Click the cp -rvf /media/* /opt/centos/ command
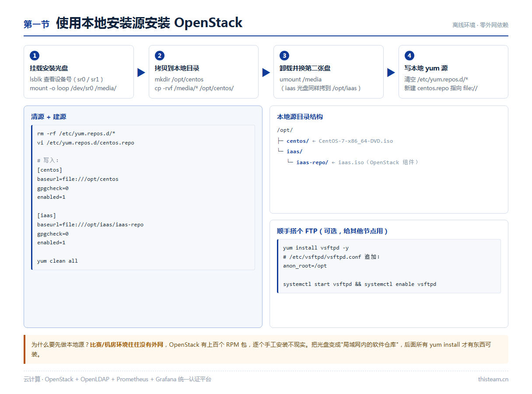532x394 pixels. coord(194,88)
